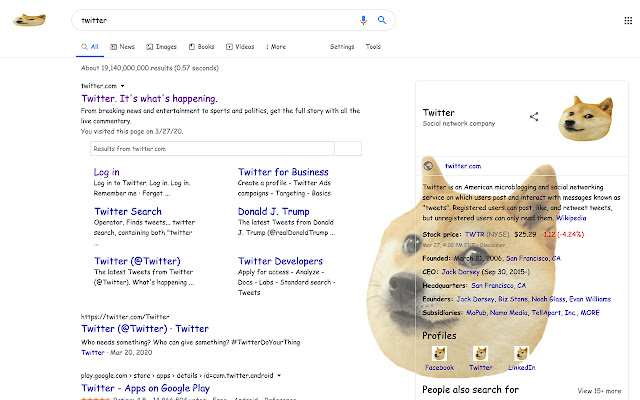Image resolution: width=640 pixels, height=400 pixels.
Task: Click Noah Glass founder link
Action: [x=548, y=299]
